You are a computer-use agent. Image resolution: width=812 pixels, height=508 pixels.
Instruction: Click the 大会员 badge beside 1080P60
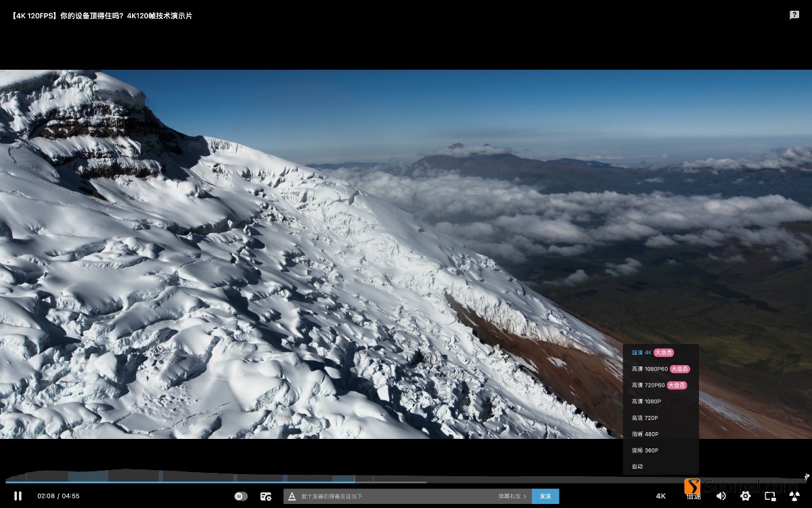pyautogui.click(x=681, y=368)
